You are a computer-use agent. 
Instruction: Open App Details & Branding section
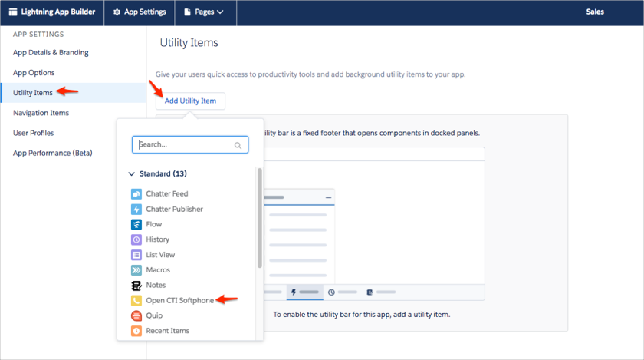(51, 53)
